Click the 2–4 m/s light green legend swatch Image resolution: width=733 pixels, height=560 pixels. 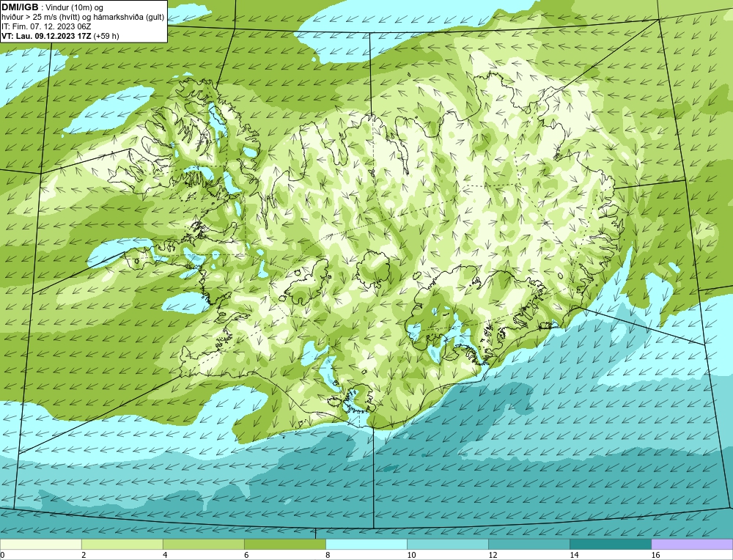(x=122, y=544)
